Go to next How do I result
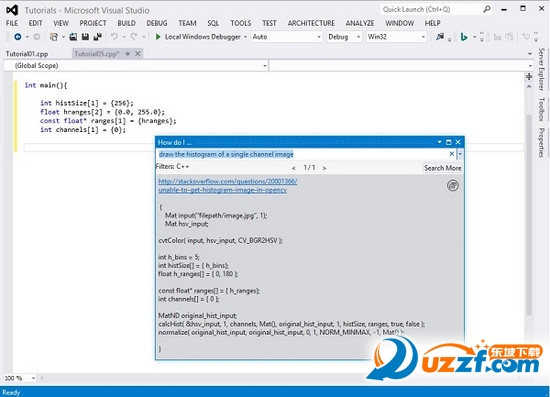This screenshot has height=397, width=550. [x=324, y=168]
